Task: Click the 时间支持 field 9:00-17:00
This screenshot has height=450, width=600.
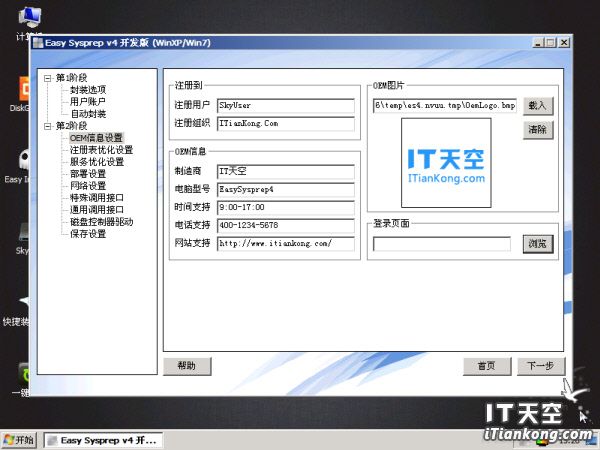Action: (x=285, y=208)
